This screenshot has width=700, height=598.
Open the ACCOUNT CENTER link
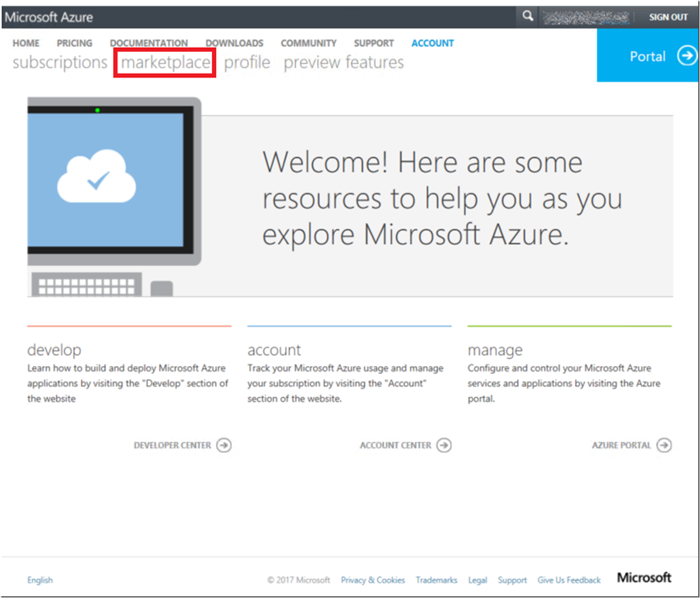coord(395,445)
